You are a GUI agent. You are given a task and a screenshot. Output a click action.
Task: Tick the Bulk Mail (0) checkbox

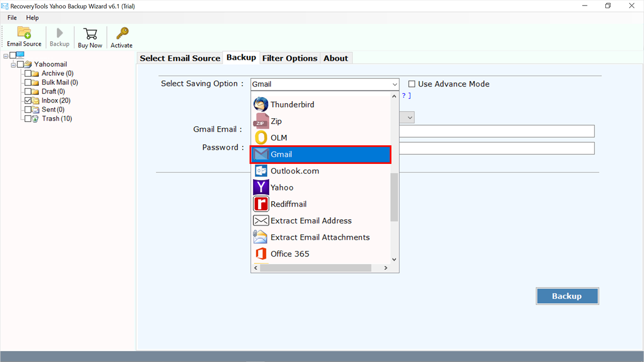tap(28, 82)
